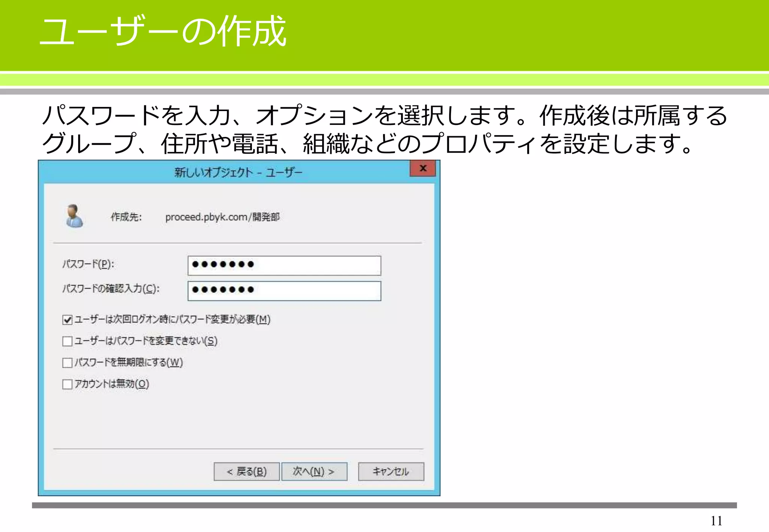The height and width of the screenshot is (532, 769).
Task: Tick the アカウントは無効 checkbox
Action: [x=68, y=384]
